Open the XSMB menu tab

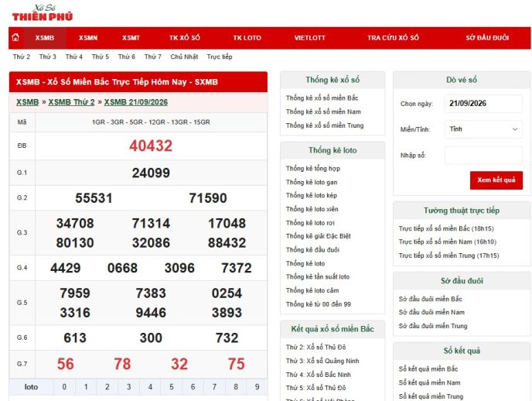[x=44, y=38]
